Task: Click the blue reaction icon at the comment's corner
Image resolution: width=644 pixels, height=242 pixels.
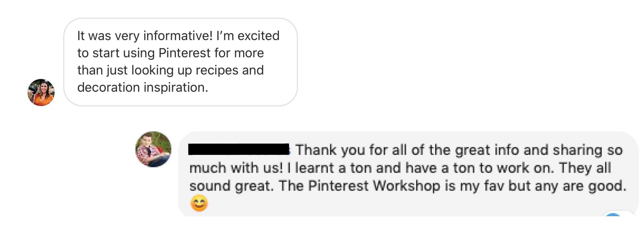Action: pyautogui.click(x=613, y=214)
